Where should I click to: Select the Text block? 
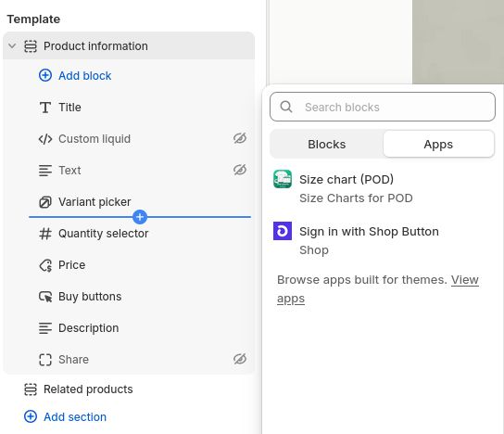pyautogui.click(x=129, y=171)
